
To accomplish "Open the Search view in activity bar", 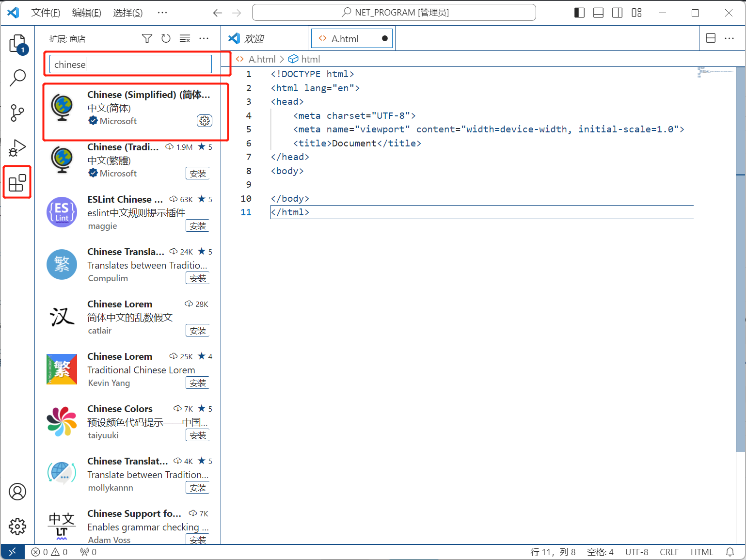I will click(x=17, y=78).
